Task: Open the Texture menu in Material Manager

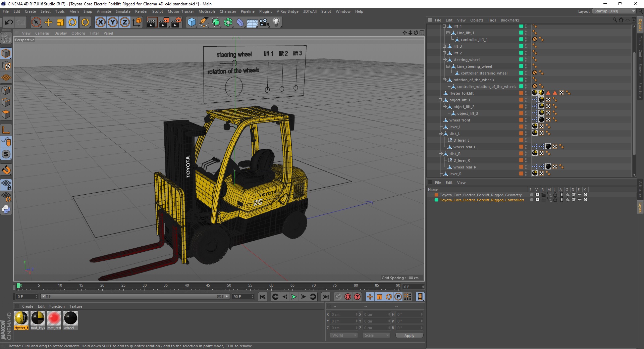Action: coord(75,306)
